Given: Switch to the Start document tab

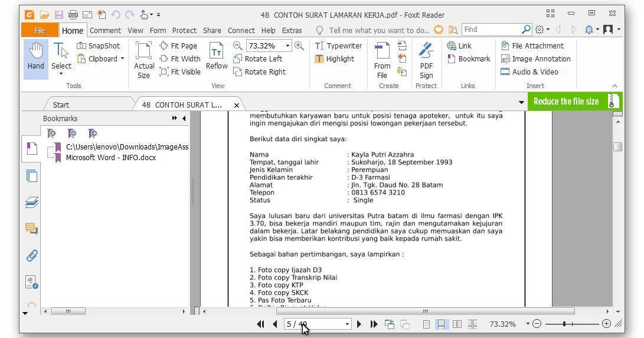Looking at the screenshot, I should pyautogui.click(x=61, y=105).
